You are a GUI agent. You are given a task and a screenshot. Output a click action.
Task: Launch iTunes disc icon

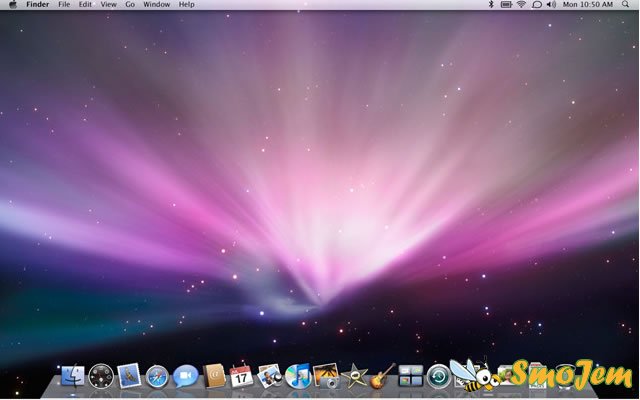(298, 376)
